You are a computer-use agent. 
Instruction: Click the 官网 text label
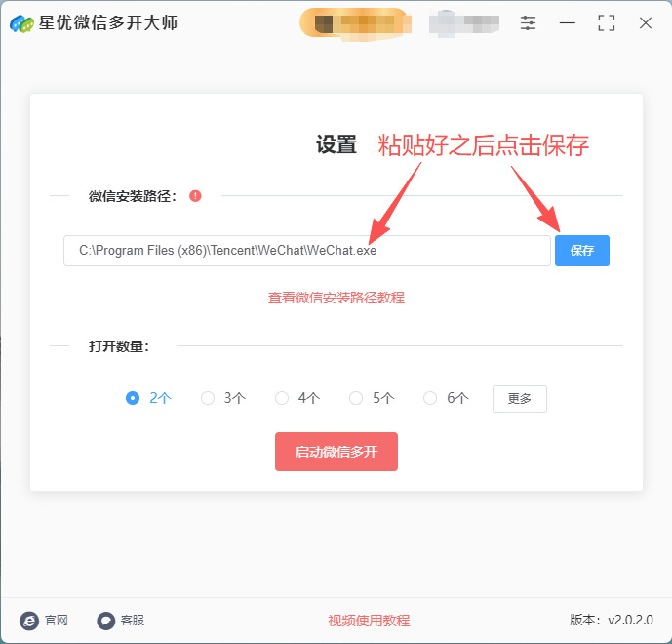tap(57, 621)
